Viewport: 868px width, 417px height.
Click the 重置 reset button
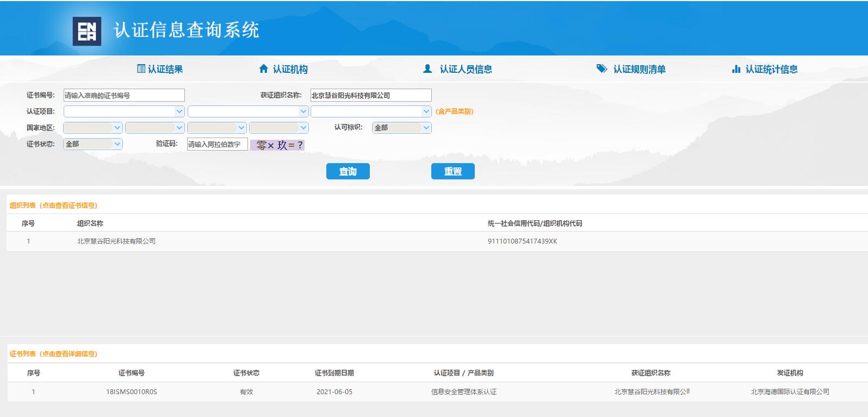(453, 171)
